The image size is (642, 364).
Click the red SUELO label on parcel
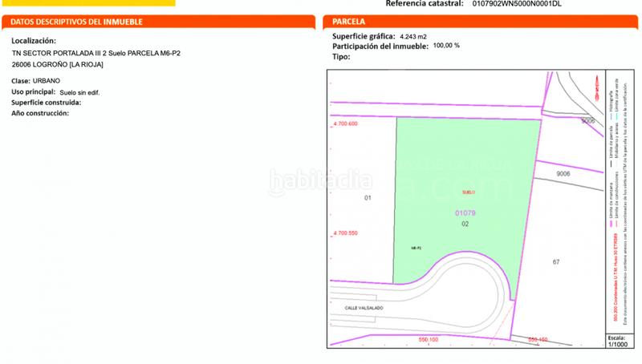[x=469, y=192]
